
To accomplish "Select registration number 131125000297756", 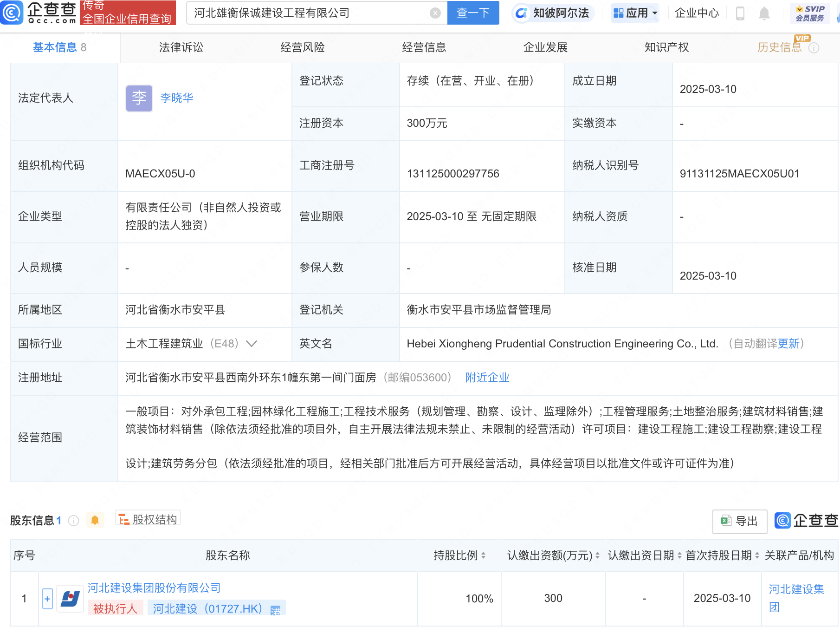I will point(453,174).
